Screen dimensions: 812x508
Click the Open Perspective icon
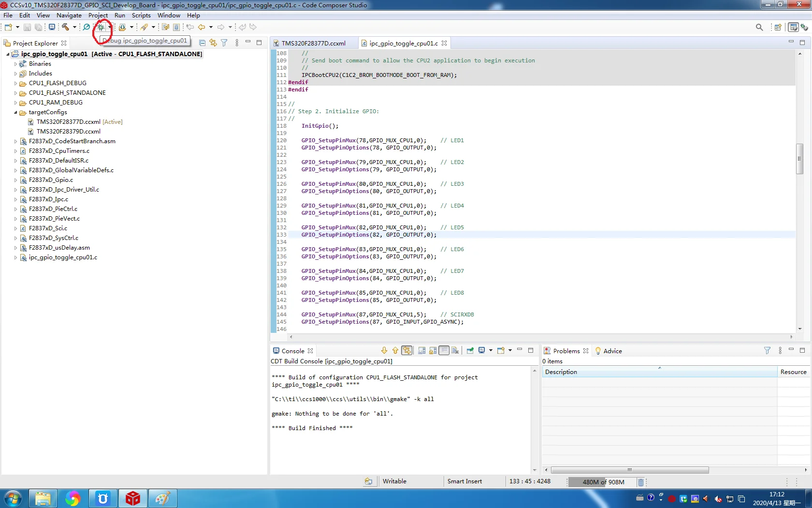click(778, 27)
